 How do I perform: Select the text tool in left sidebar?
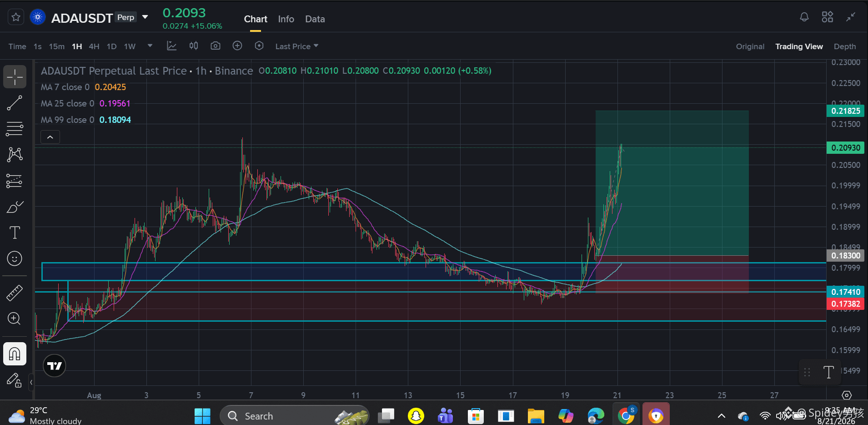[x=15, y=233]
